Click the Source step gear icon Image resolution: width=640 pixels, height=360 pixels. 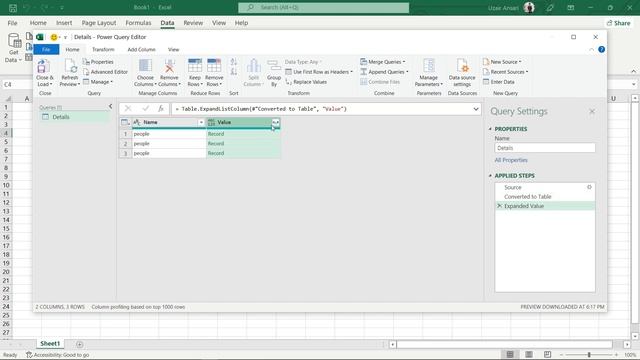click(x=589, y=187)
